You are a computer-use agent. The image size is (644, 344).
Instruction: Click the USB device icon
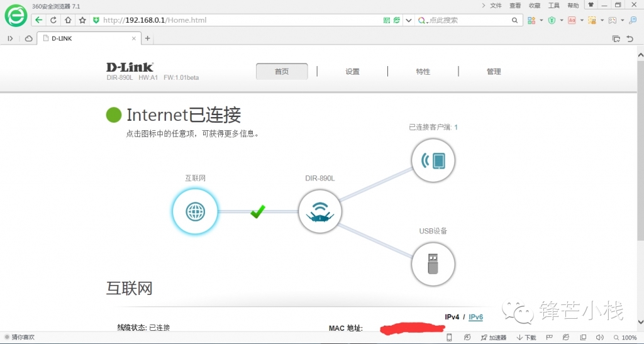tap(433, 264)
